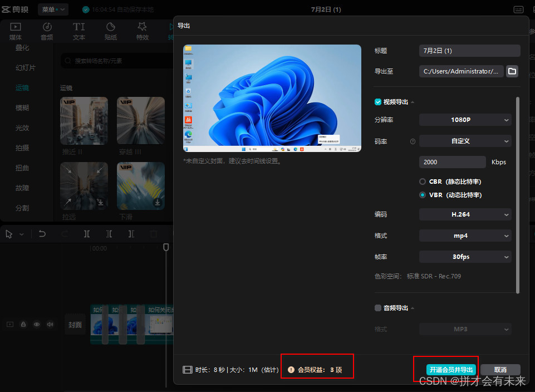
Task: Lock the timeline track via lock icon
Action: [x=23, y=324]
